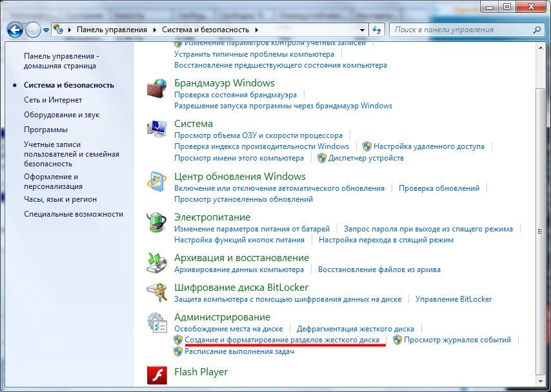
Task: Click the Control Panel icon in address bar
Action: (x=59, y=30)
